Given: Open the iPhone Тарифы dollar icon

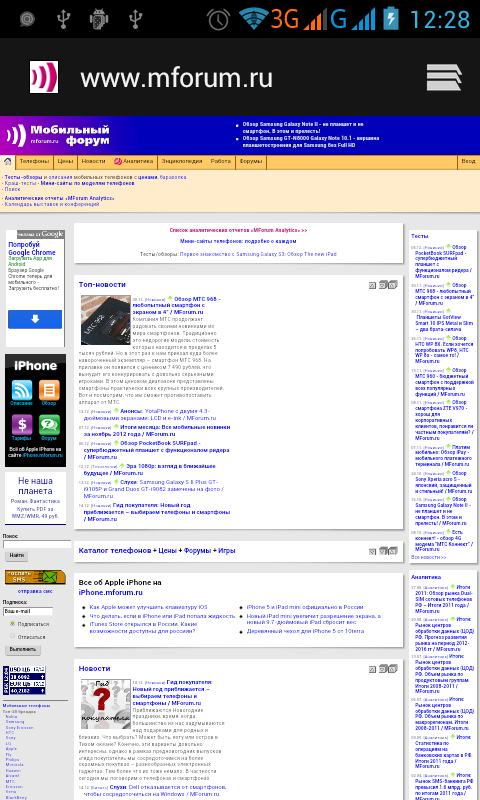Looking at the screenshot, I should pos(22,424).
